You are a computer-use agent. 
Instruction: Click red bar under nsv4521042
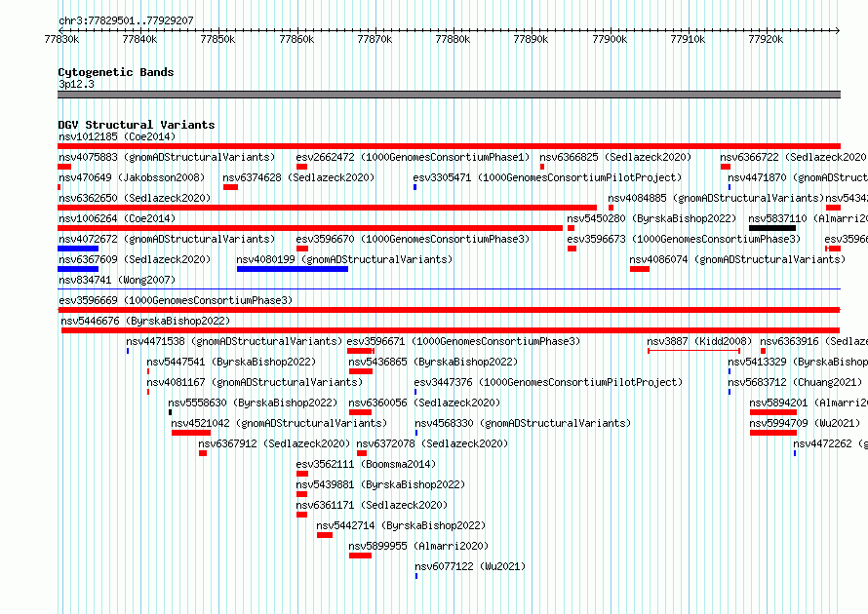(x=191, y=433)
